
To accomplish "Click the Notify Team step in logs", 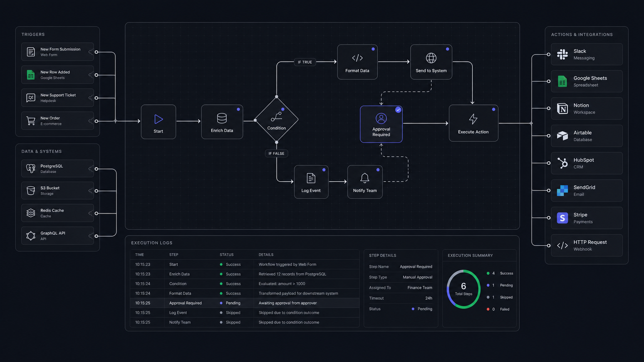I will click(x=180, y=322).
